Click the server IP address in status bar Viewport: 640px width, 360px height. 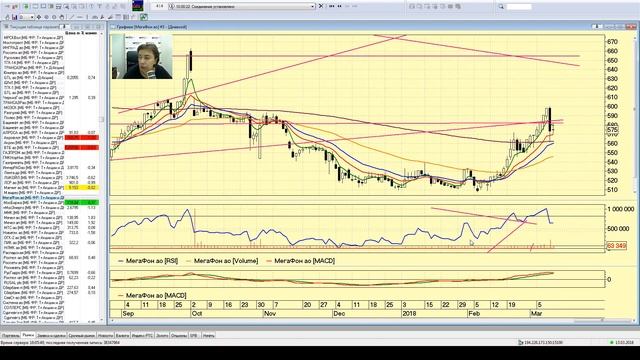pos(544,342)
